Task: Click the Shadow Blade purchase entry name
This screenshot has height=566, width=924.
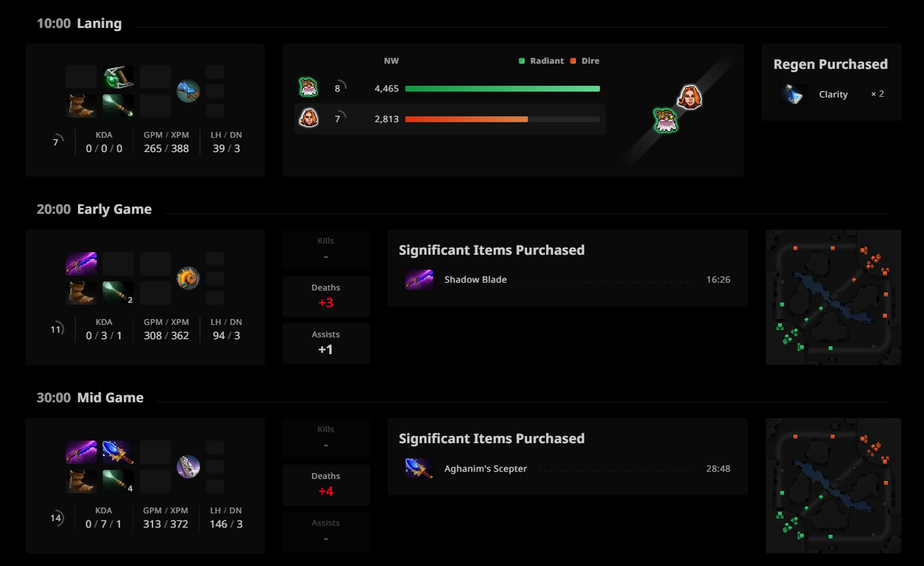Action: [475, 279]
